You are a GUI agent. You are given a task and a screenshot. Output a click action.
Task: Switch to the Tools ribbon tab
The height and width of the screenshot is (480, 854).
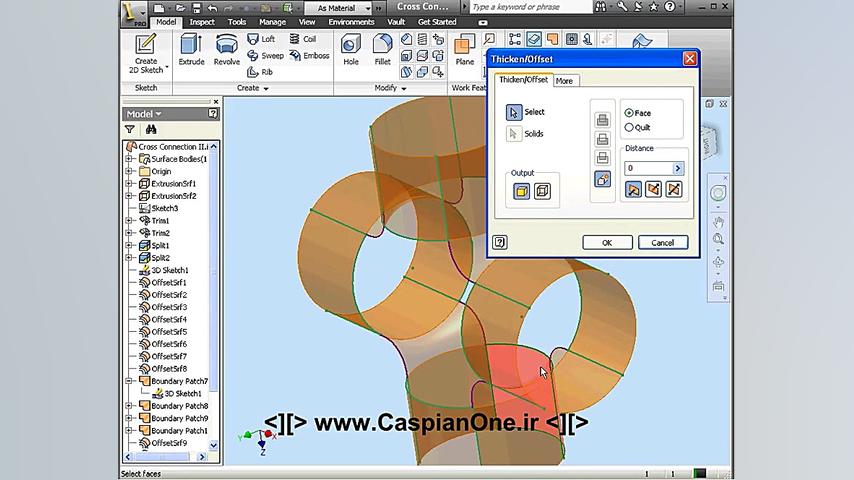[236, 22]
